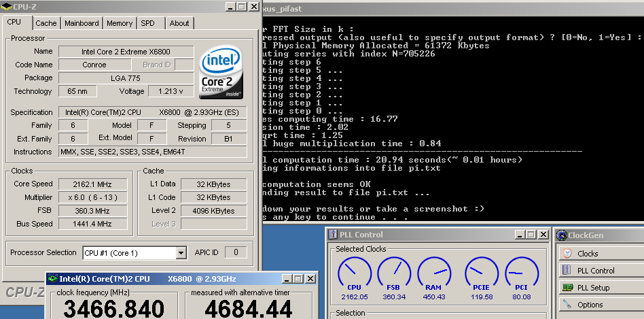
Task: Click the Package field showing LGA 775
Action: tap(126, 78)
